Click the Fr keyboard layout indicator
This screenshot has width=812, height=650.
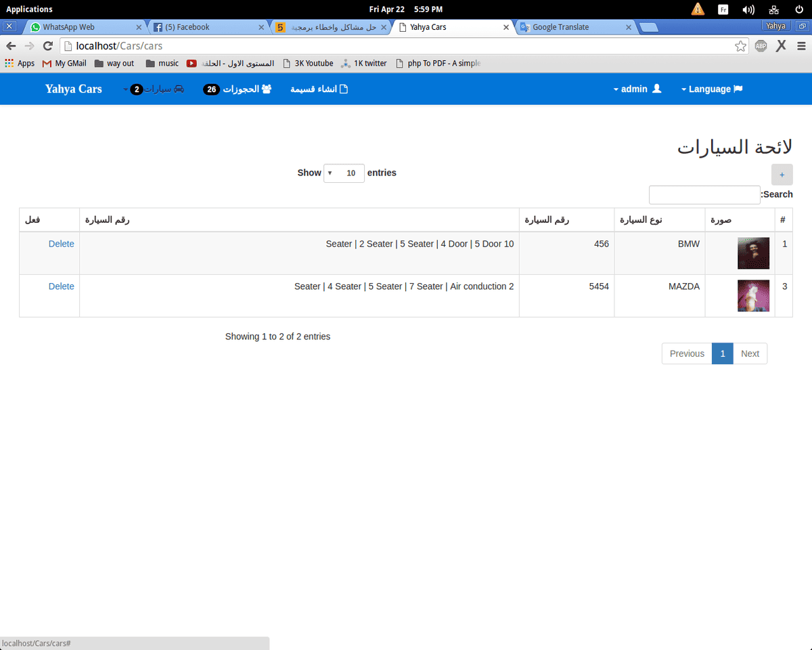pyautogui.click(x=723, y=9)
